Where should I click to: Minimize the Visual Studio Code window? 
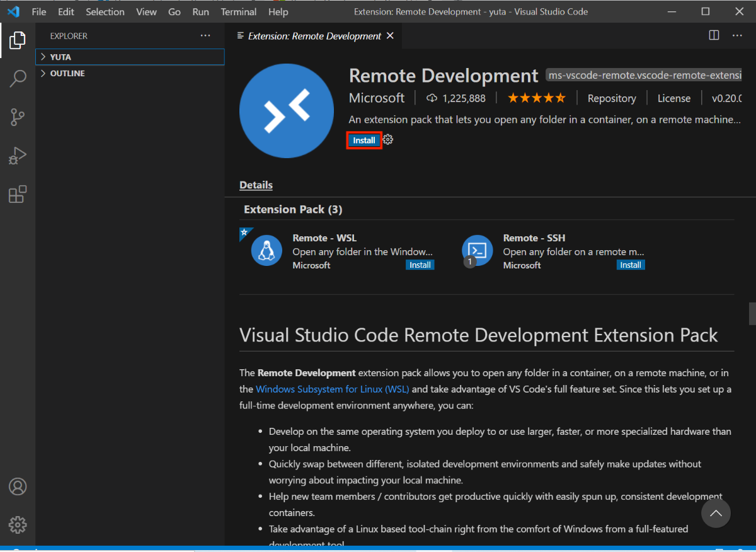tap(672, 11)
